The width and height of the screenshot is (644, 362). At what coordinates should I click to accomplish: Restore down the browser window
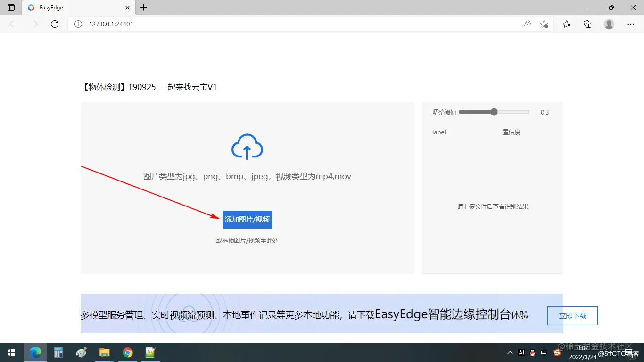tap(611, 8)
